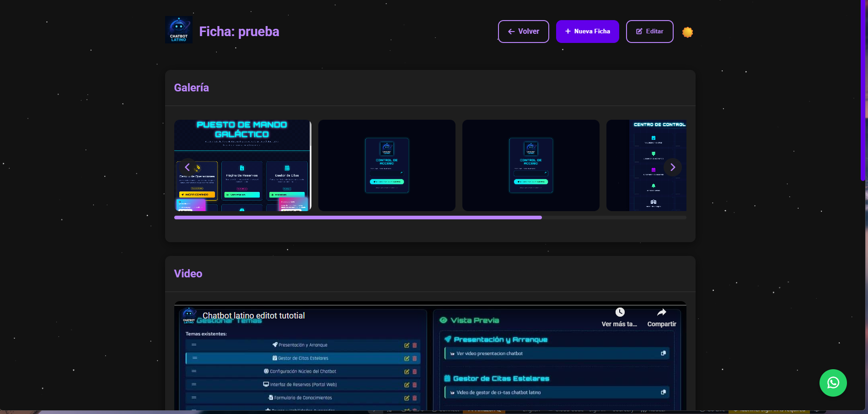
Task: Advance gallery using the right chevron arrow
Action: pos(673,167)
